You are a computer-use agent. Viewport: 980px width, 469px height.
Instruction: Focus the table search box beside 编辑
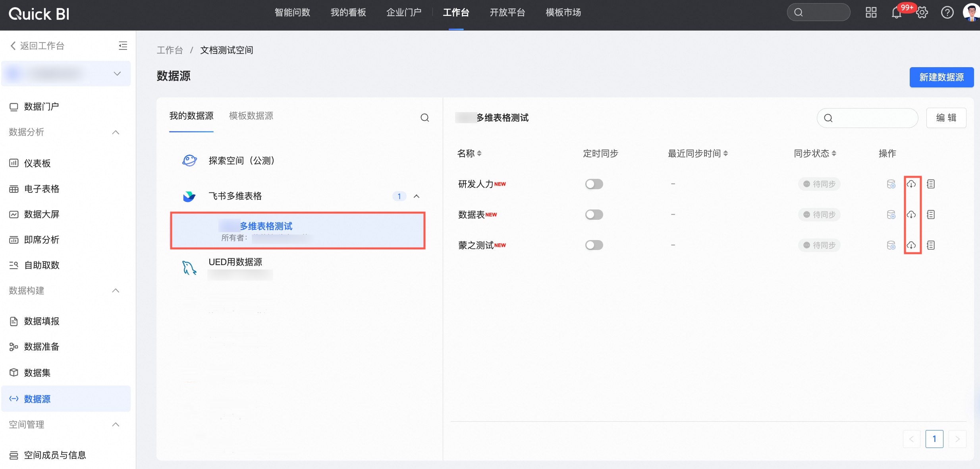[x=867, y=118]
